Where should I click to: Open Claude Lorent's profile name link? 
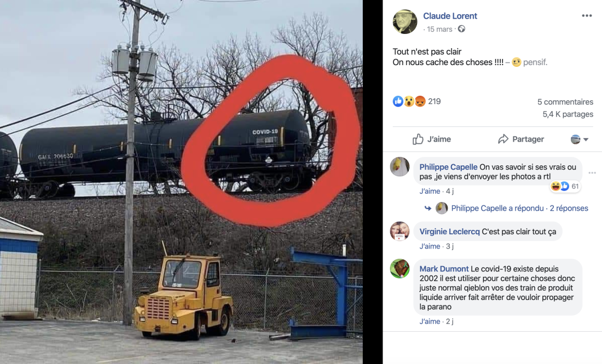pyautogui.click(x=450, y=16)
